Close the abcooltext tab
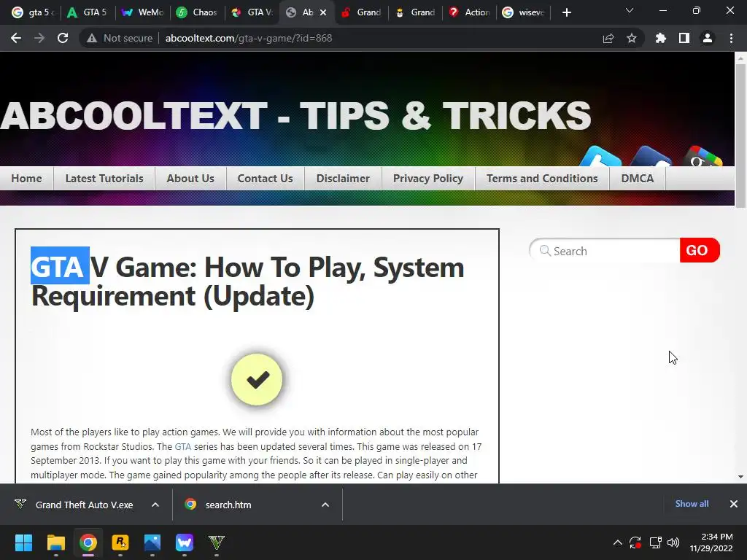Image resolution: width=747 pixels, height=560 pixels. click(x=323, y=12)
